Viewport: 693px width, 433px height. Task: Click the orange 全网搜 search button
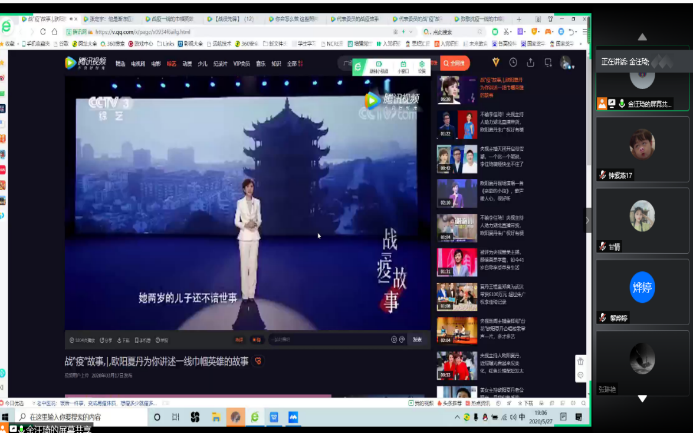tap(455, 62)
